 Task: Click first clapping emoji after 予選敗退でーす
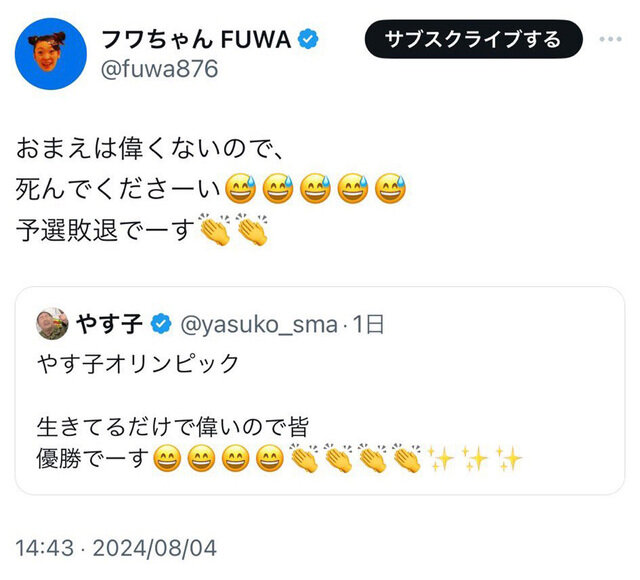pos(215,229)
